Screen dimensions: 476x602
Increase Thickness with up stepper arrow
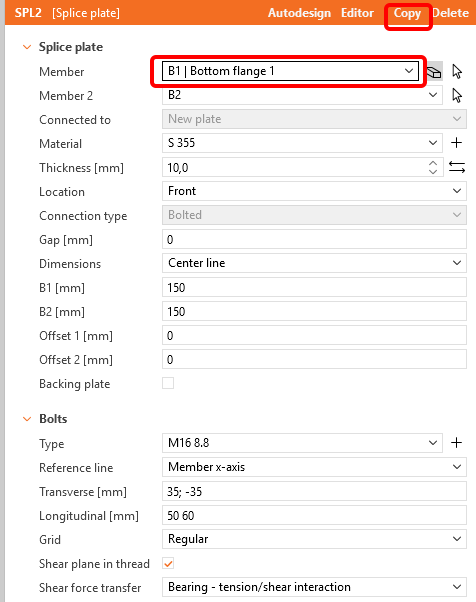click(433, 163)
